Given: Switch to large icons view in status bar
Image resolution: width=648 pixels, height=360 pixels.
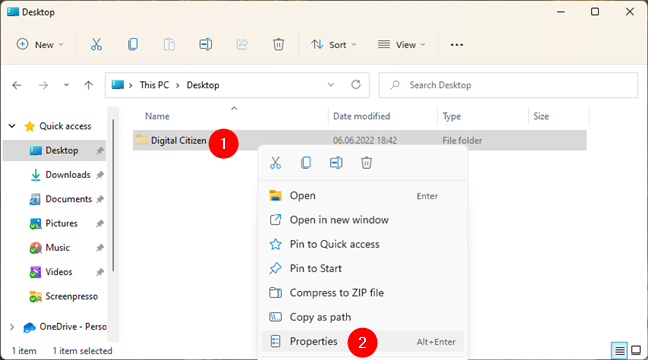Looking at the screenshot, I should pyautogui.click(x=636, y=351).
